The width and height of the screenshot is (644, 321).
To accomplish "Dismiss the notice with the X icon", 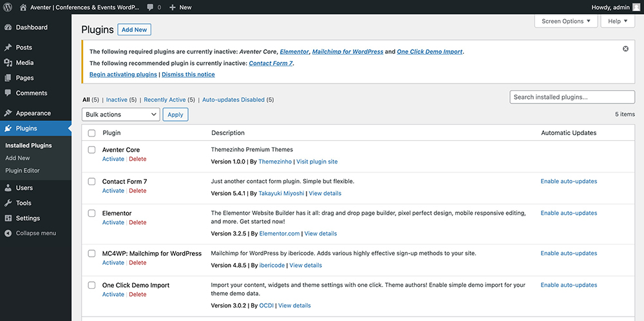I will click(x=625, y=49).
